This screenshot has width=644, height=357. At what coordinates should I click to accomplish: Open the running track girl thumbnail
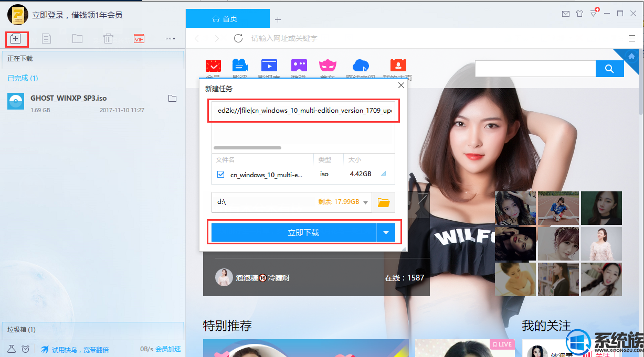(x=558, y=208)
